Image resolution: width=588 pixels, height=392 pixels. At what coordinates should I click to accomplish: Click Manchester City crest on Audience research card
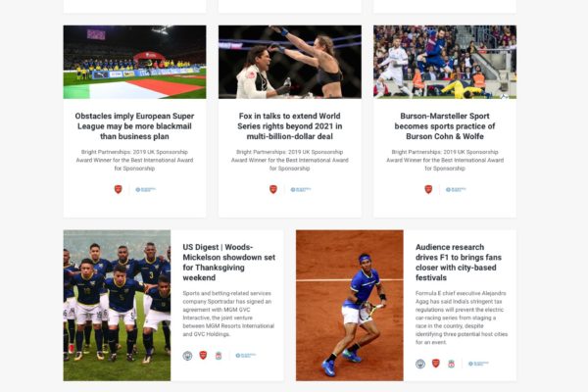click(420, 364)
